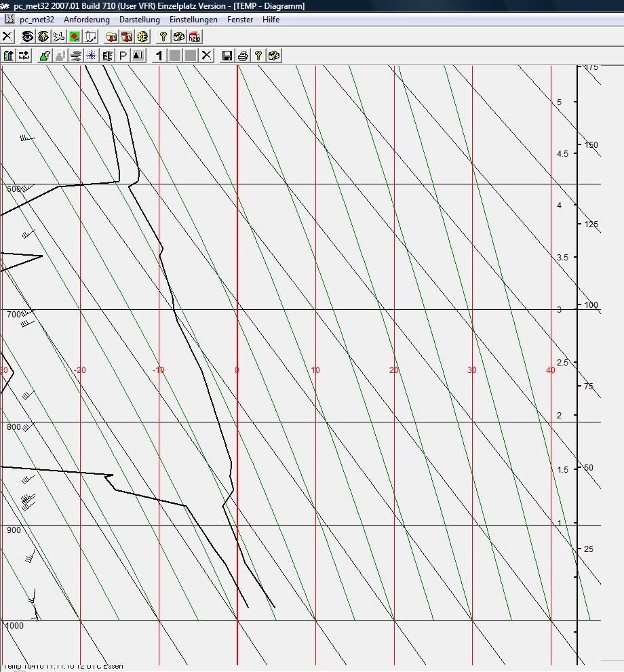
Task: Click the 25 flight level label
Action: click(589, 549)
